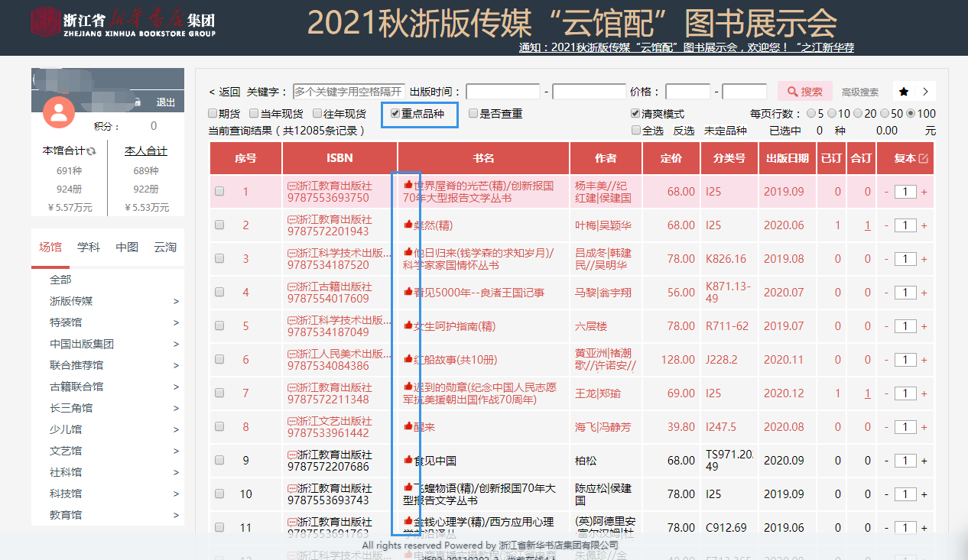
Task: Uncheck the 重点品种 checkbox
Action: pyautogui.click(x=395, y=114)
